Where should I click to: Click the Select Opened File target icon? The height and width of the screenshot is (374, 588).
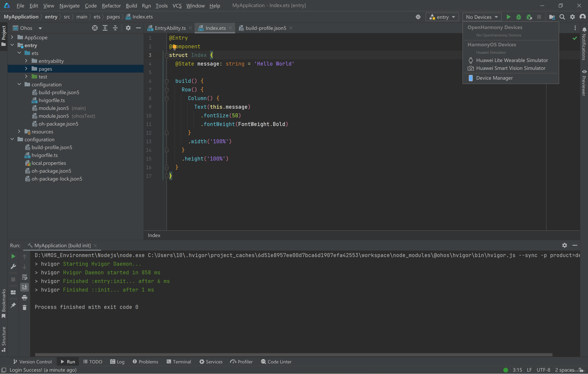[x=95, y=28]
